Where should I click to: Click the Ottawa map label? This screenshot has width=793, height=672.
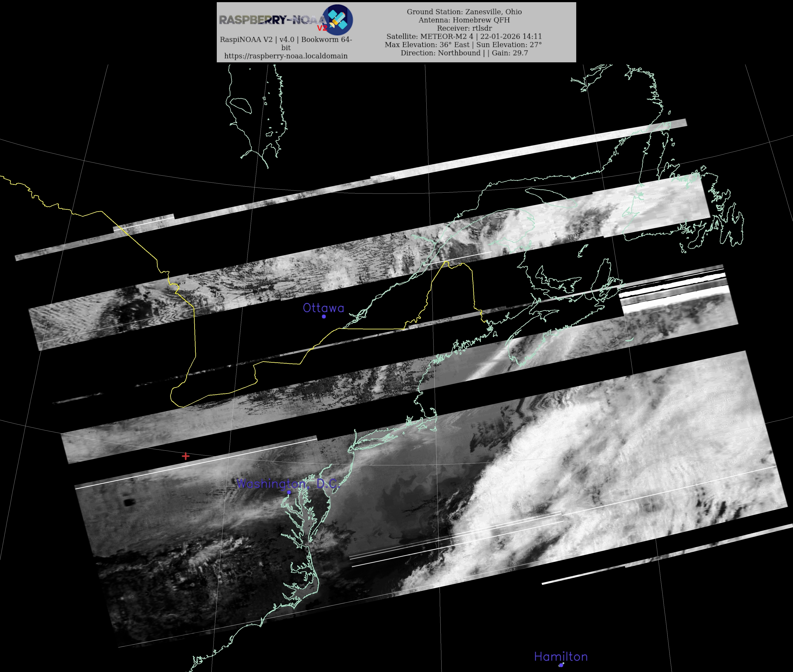click(323, 308)
